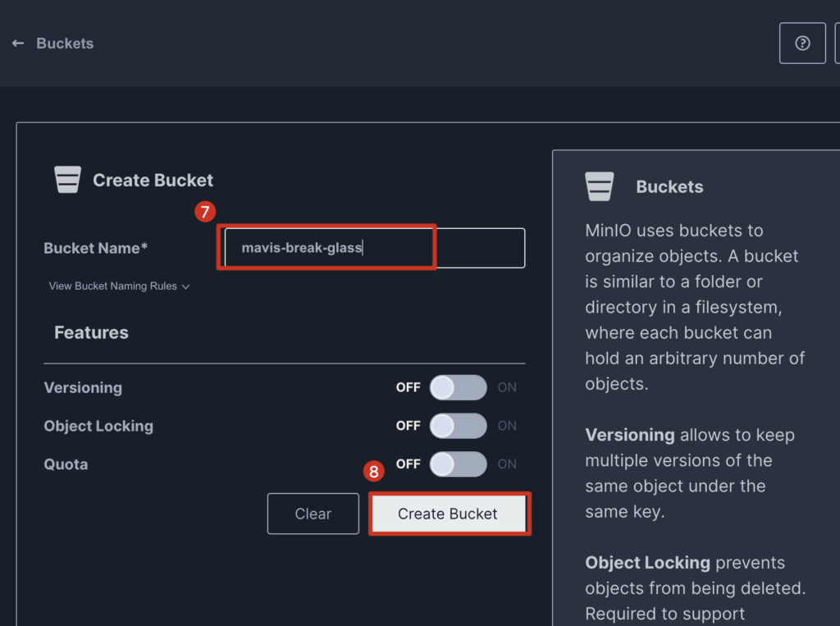Click the Create Bucket button
Image resolution: width=840 pixels, height=626 pixels.
tap(448, 514)
